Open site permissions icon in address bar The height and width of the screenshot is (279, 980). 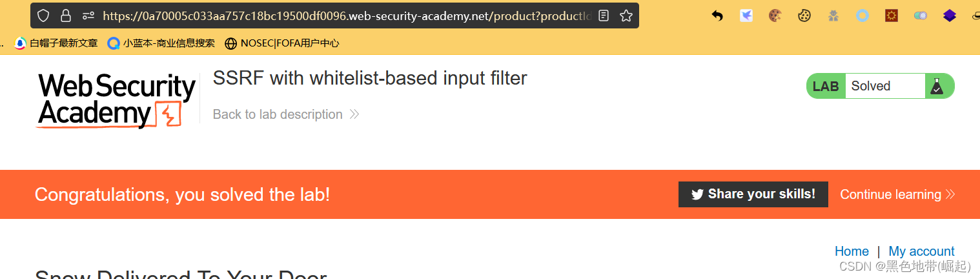point(88,15)
